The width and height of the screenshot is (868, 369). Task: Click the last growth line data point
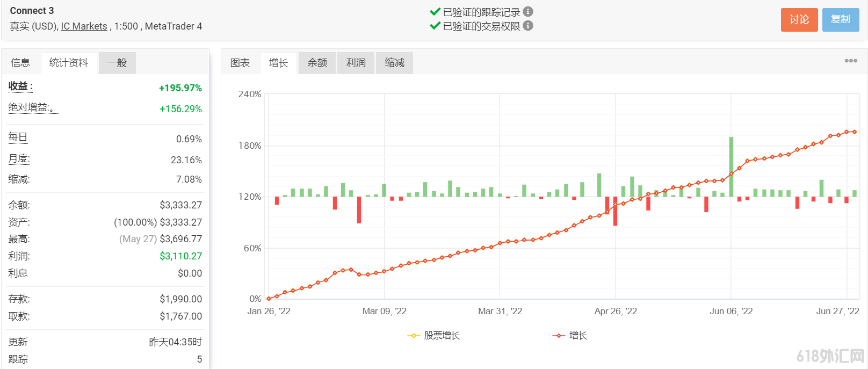[x=855, y=132]
